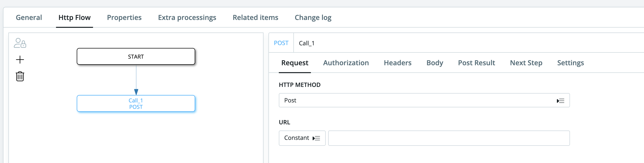Open the Properties tab
Screen dimensions: 644x163
(x=124, y=17)
